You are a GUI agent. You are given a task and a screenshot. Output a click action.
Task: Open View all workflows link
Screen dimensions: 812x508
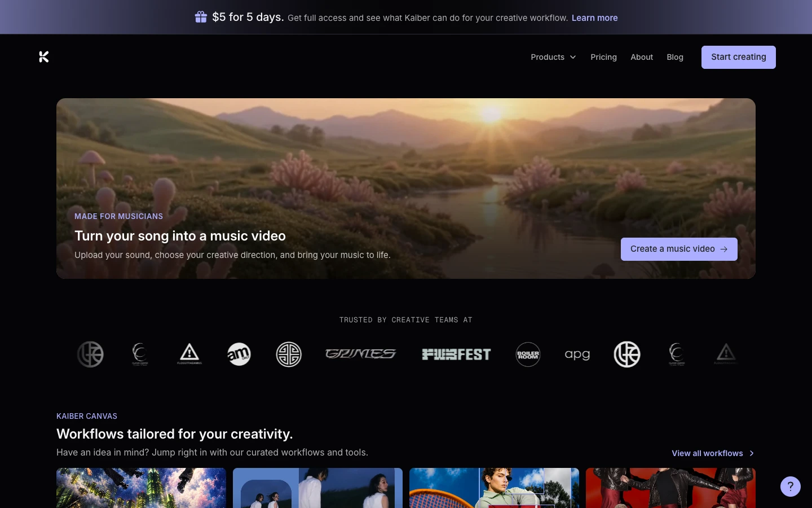tap(713, 453)
